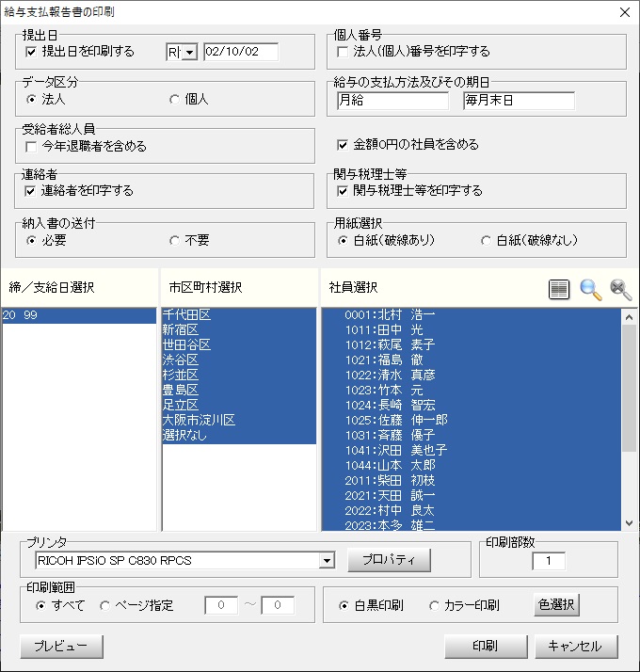This screenshot has width=640, height=672.
Task: Click the 印刷部数 copies field
Action: pos(549,561)
